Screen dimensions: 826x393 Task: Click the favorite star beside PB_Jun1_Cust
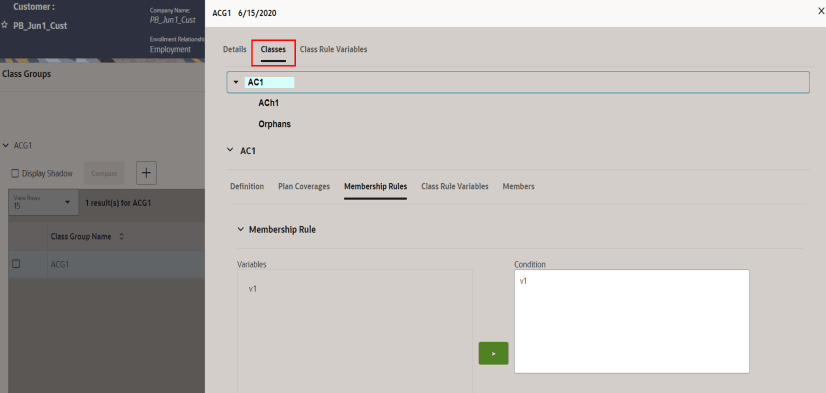coord(5,25)
